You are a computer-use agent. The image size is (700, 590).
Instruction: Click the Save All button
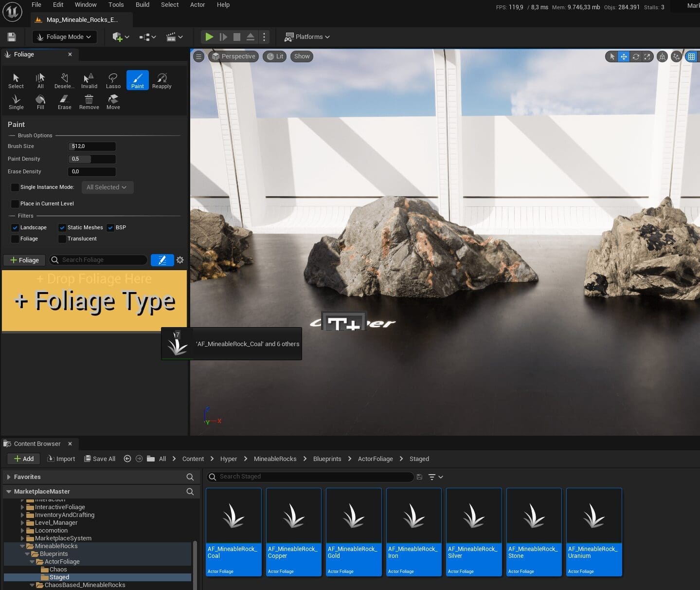point(100,459)
